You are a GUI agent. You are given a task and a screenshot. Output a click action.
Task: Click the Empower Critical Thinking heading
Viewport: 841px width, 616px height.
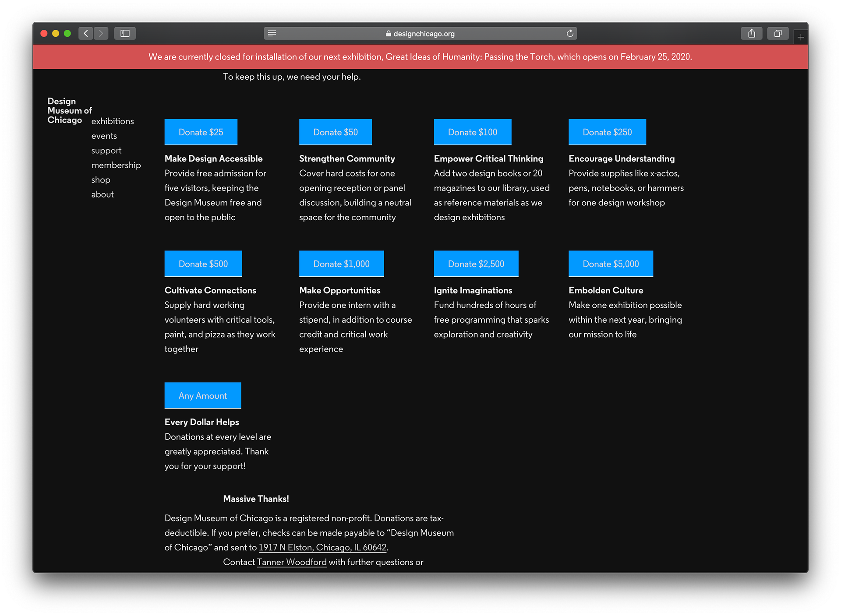(x=488, y=158)
